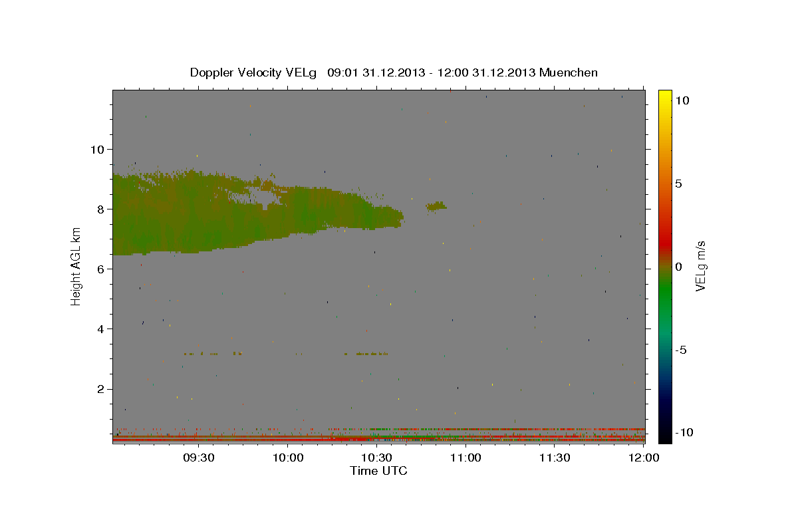Click the red ground clutter band at bottom
The height and width of the screenshot is (532, 798).
(x=378, y=439)
